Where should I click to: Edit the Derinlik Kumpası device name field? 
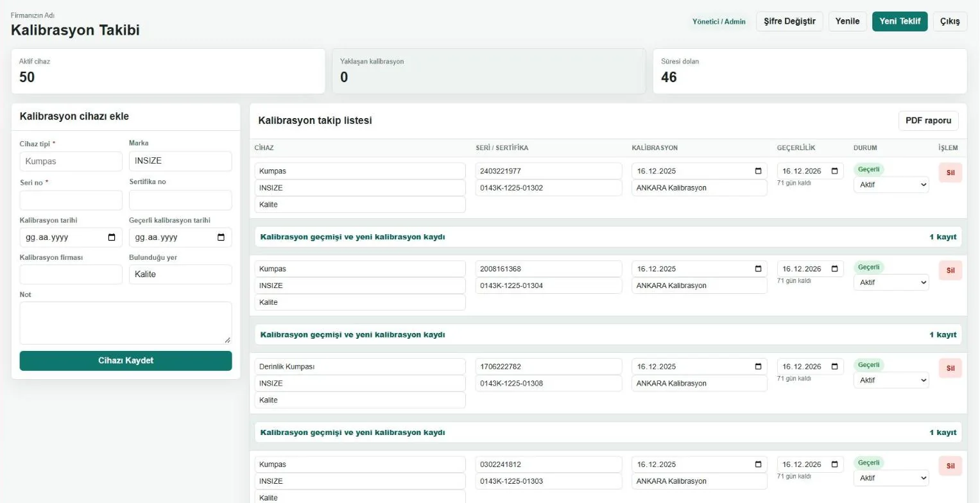360,367
